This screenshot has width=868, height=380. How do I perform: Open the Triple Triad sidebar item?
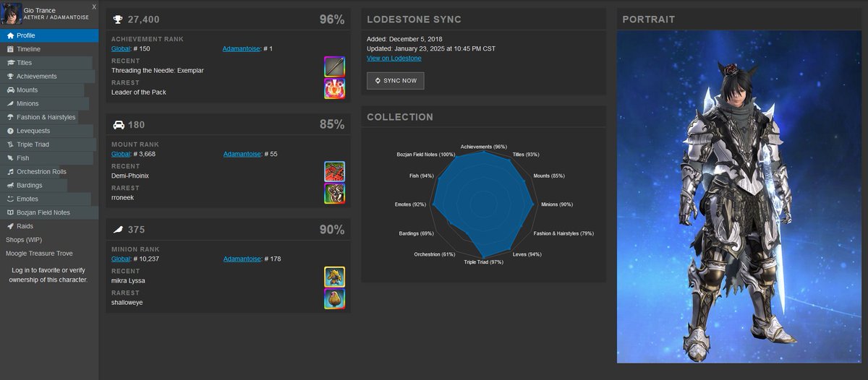click(49, 144)
